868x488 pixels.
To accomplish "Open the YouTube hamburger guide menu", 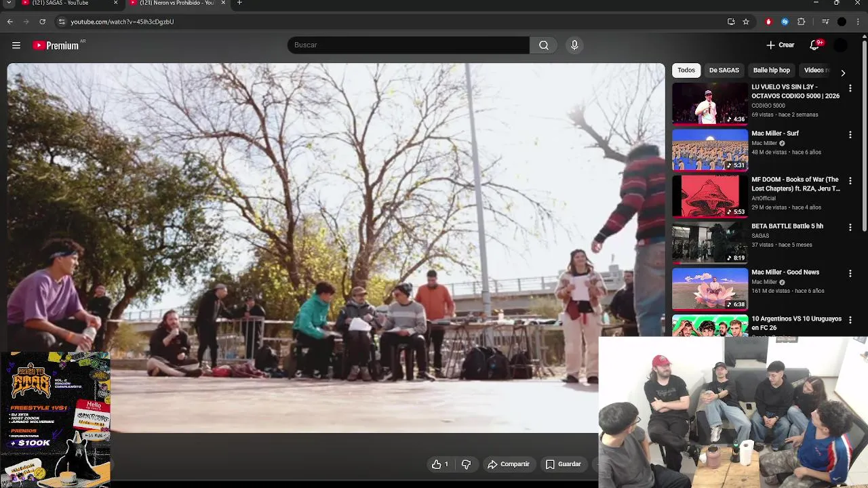I will [x=16, y=45].
